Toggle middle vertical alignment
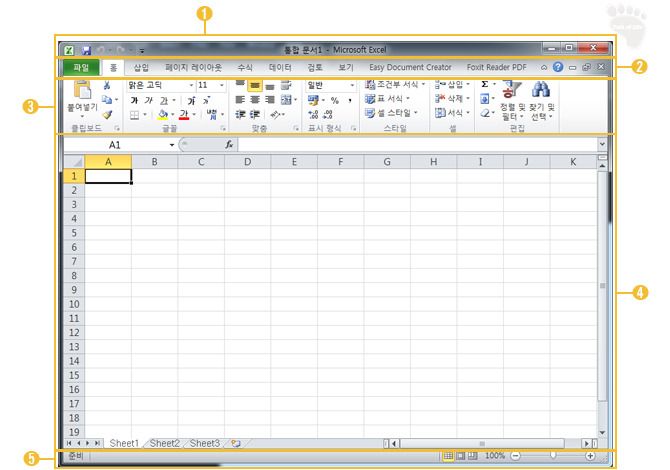The width and height of the screenshot is (670, 470). [255, 85]
